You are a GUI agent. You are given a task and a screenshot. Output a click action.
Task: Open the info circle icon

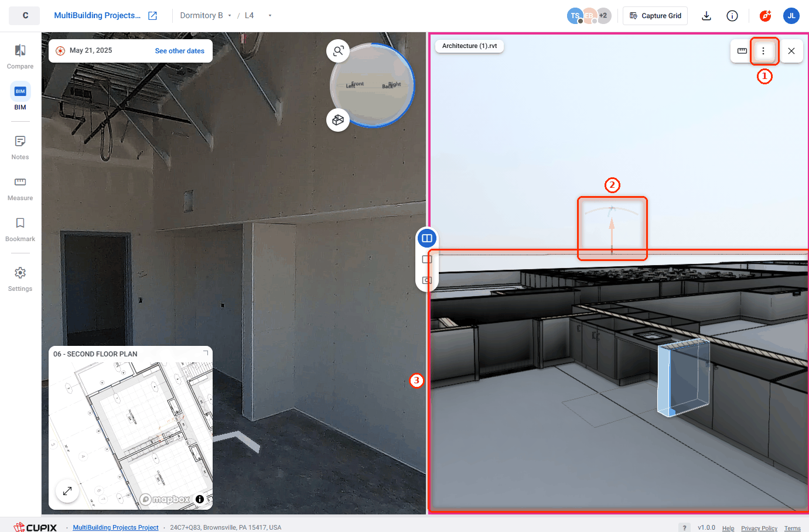click(732, 16)
